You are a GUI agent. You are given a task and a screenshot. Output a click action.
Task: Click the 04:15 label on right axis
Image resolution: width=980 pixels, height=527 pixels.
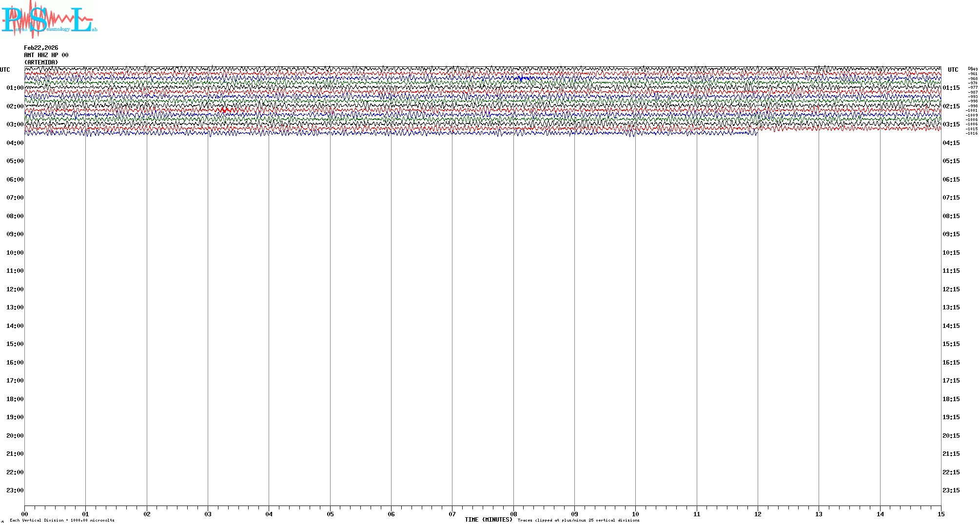click(951, 143)
